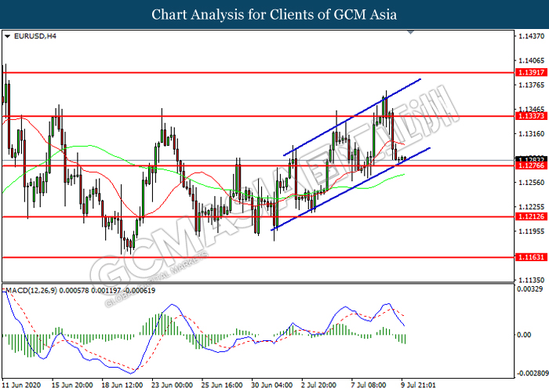The height and width of the screenshot is (392, 549).
Task: Select the 1.13373 red price label
Action: click(x=531, y=115)
